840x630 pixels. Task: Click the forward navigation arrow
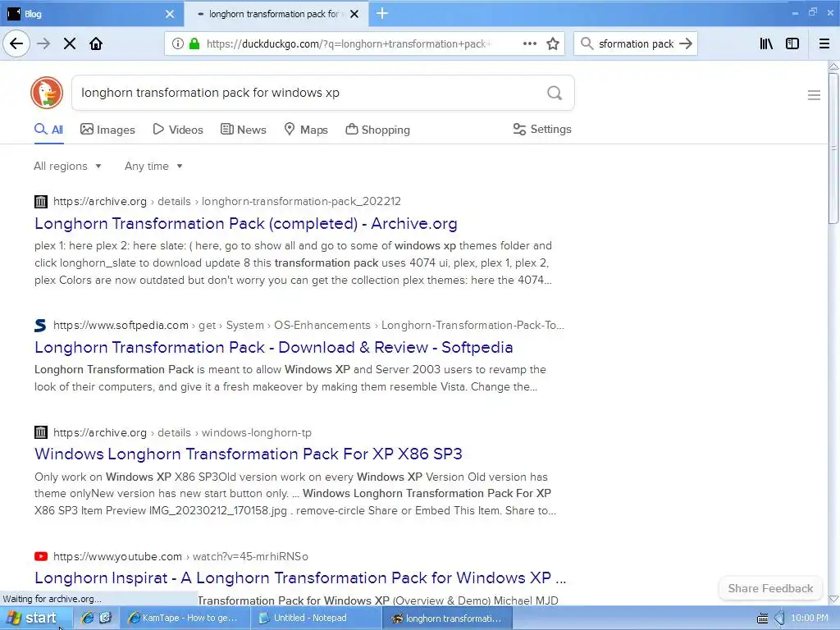[43, 43]
